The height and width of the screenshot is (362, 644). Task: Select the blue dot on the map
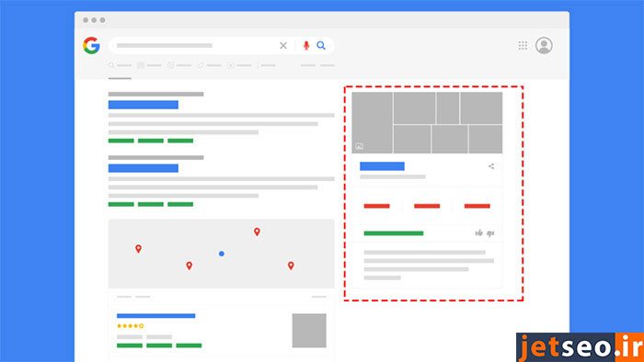tap(222, 254)
